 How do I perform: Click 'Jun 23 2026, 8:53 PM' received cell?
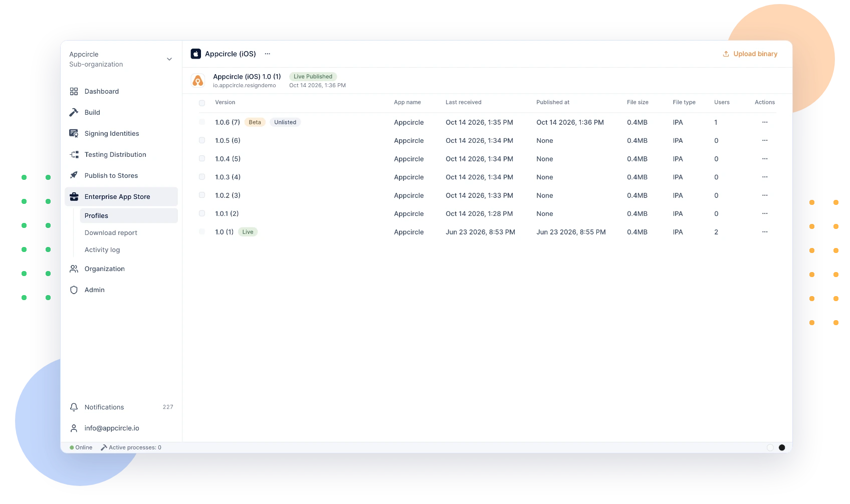[480, 232]
